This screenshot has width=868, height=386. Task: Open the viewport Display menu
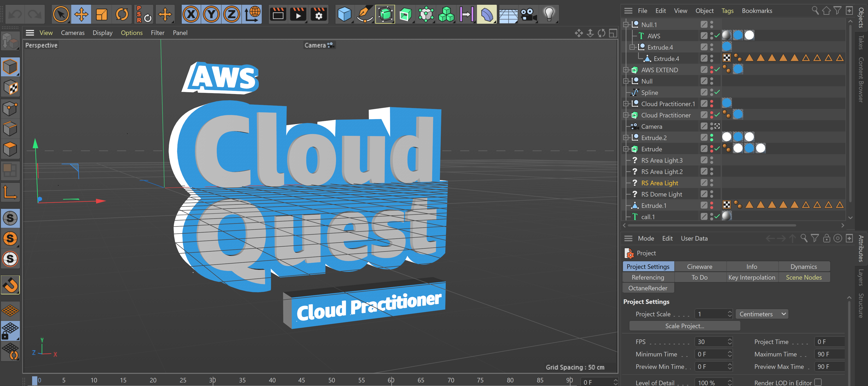(x=102, y=33)
